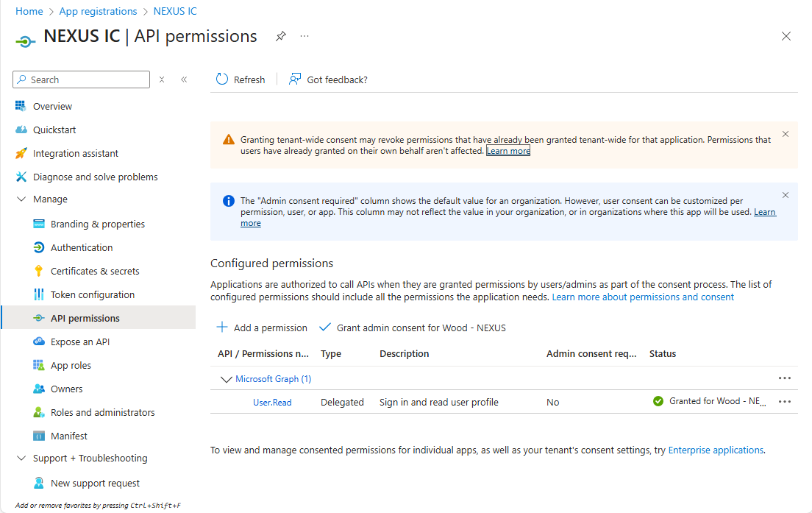The image size is (812, 513).
Task: Click the NEXUS IC breadcrumb link
Action: (175, 11)
